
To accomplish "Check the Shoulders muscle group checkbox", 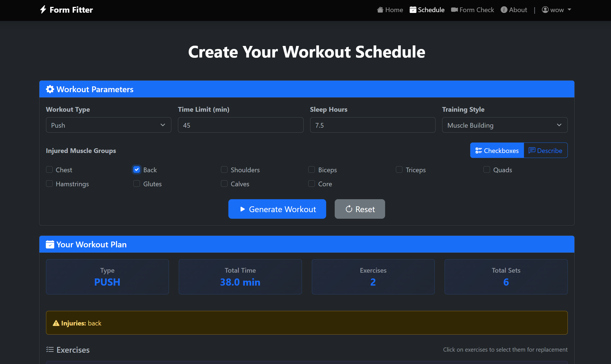I will pos(224,169).
